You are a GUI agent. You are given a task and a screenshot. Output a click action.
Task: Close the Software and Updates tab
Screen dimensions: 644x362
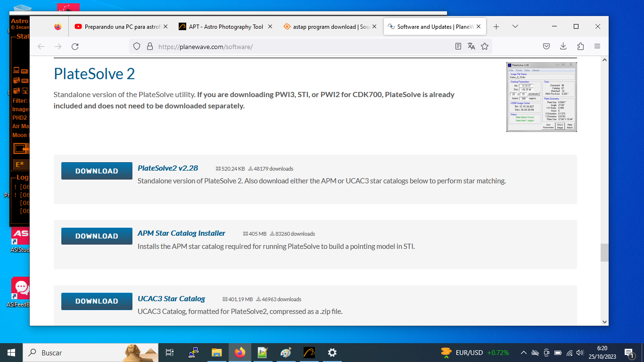(x=479, y=27)
